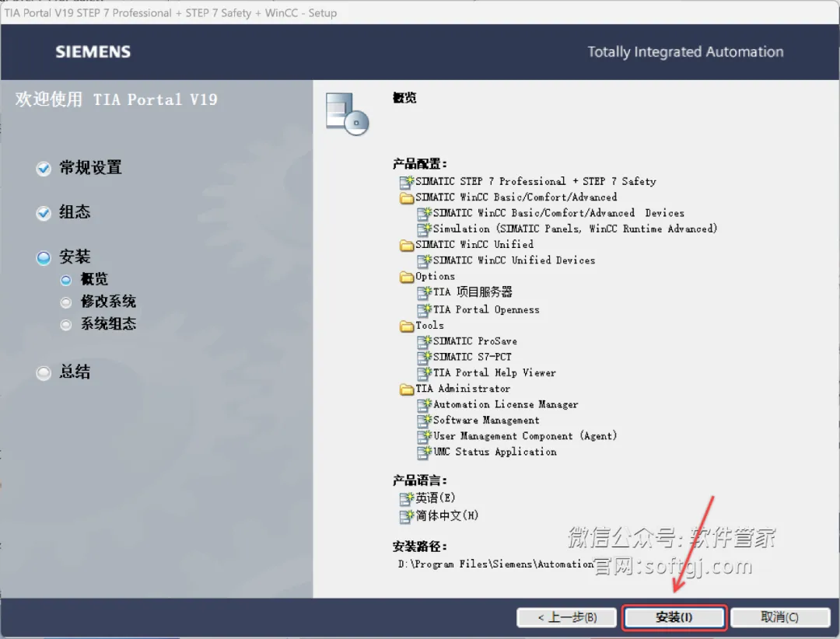This screenshot has height=639, width=840.
Task: Click icon beside 简体中文(H) language
Action: click(x=407, y=516)
